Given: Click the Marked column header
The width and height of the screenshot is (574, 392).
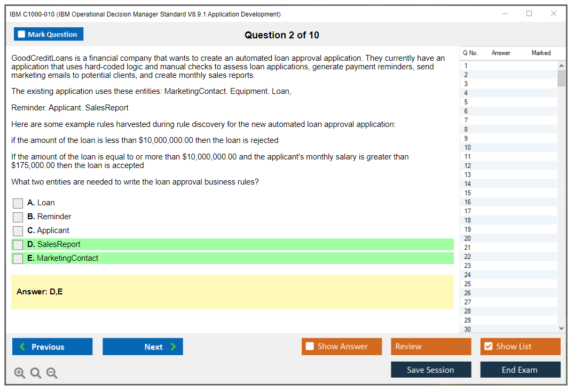Looking at the screenshot, I should point(541,53).
